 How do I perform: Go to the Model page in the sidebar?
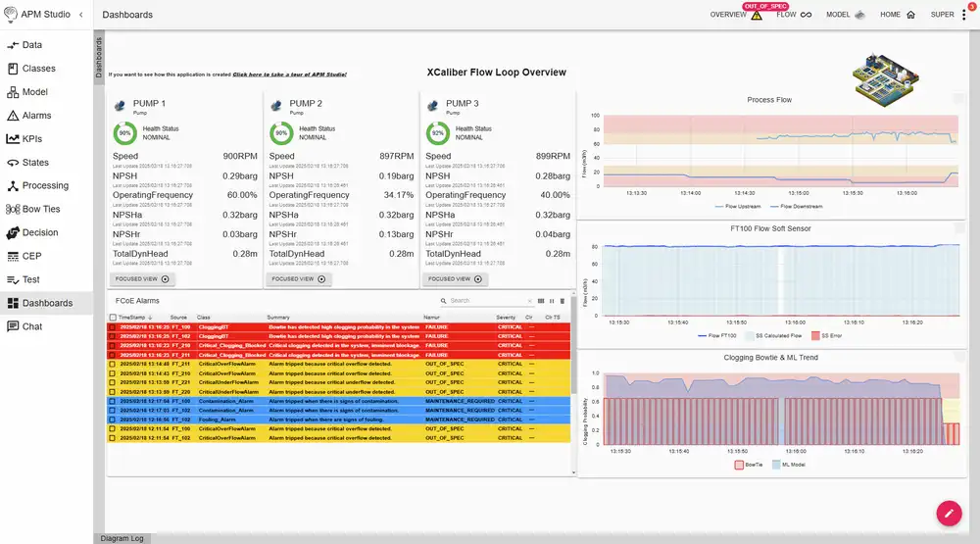point(27,92)
